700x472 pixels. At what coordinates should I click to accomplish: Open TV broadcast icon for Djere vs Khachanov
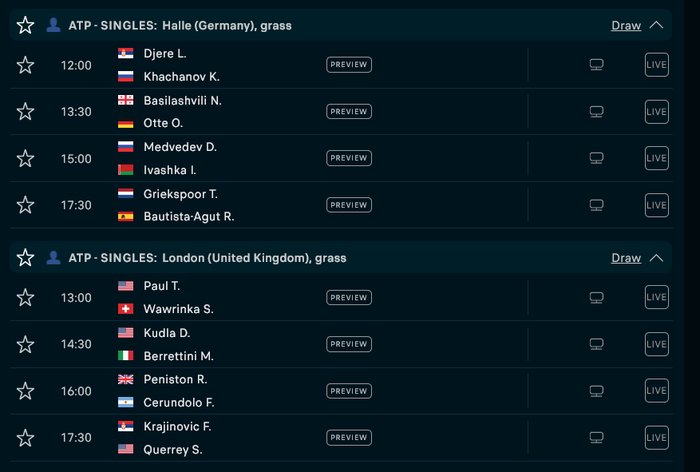pos(596,65)
